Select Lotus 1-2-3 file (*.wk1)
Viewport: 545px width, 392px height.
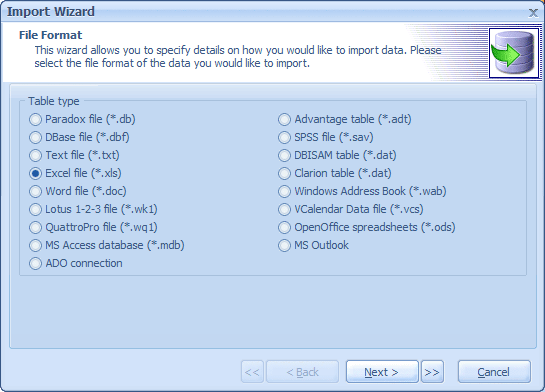(x=93, y=209)
